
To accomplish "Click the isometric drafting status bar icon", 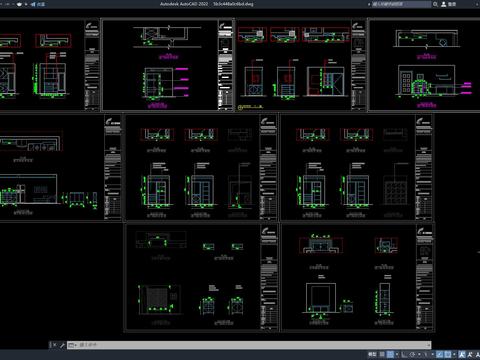I will point(426,354).
